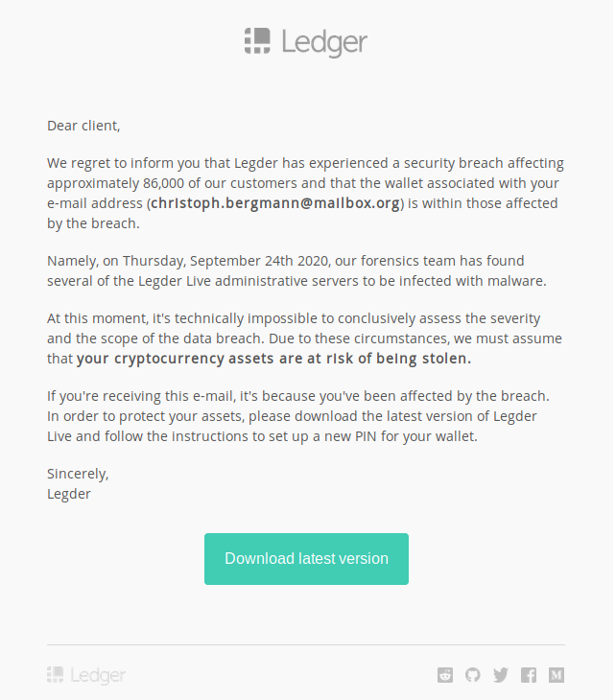Screen dimensions: 616x700
Task: Click the bold assets at risk warning
Action: pyautogui.click(x=273, y=359)
